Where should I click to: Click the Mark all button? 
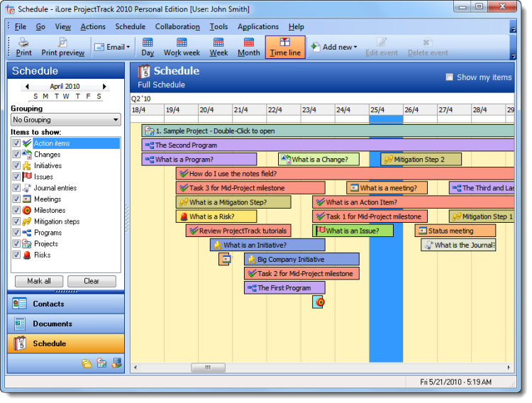(39, 281)
